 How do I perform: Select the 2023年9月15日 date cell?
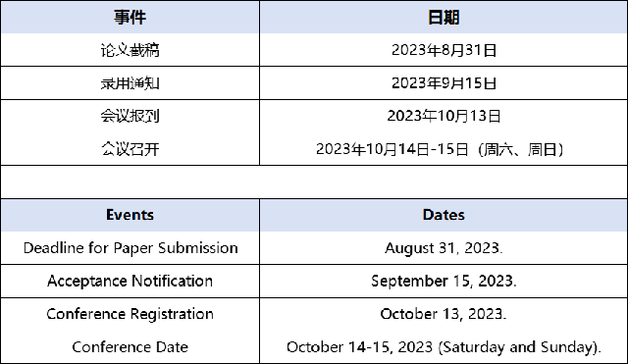[x=444, y=83]
